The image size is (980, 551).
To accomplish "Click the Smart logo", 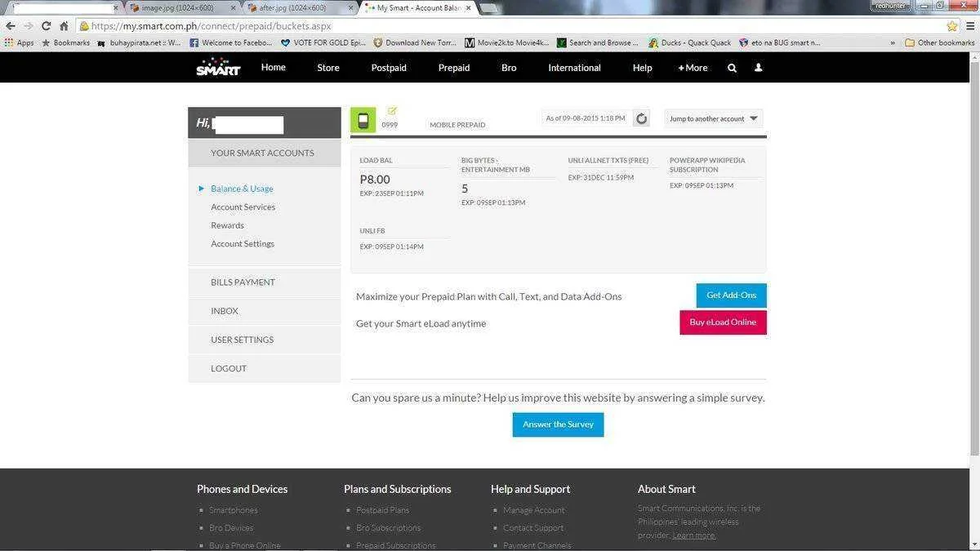I will tap(218, 67).
